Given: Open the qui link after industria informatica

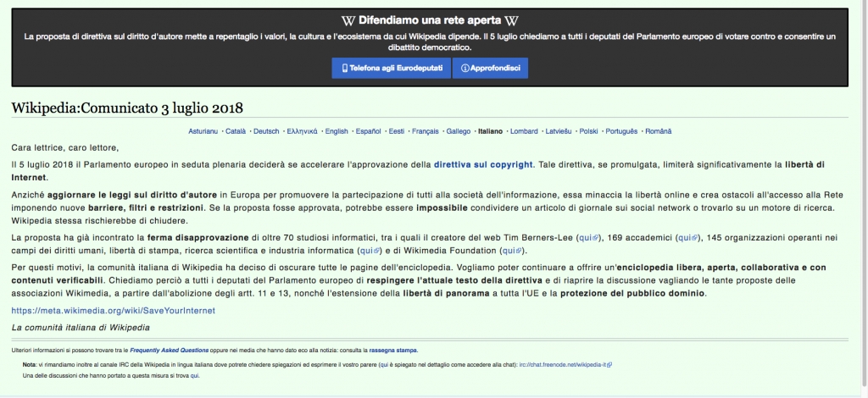Looking at the screenshot, I should pyautogui.click(x=370, y=251).
